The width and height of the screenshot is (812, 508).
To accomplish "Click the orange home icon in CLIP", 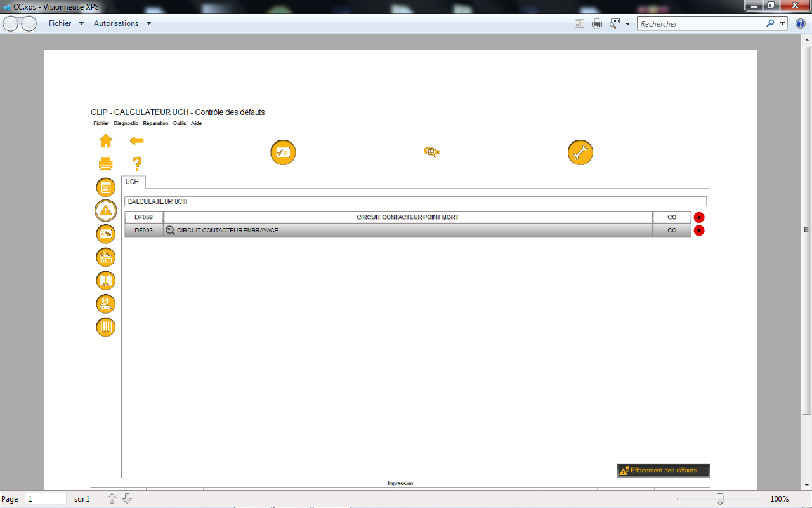I will click(x=106, y=141).
